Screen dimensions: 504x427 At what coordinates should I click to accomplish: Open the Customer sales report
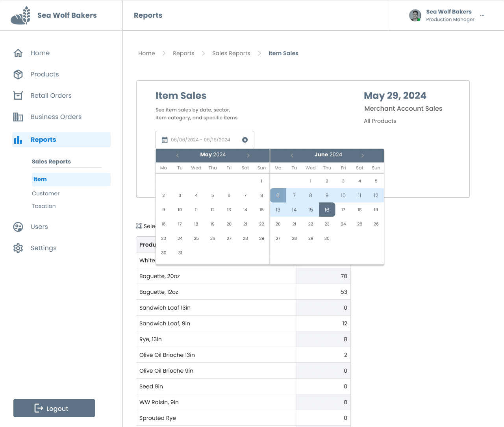pyautogui.click(x=46, y=194)
